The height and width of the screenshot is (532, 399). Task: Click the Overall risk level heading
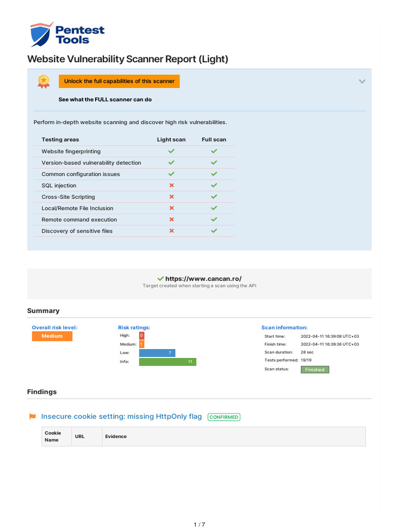(55, 327)
